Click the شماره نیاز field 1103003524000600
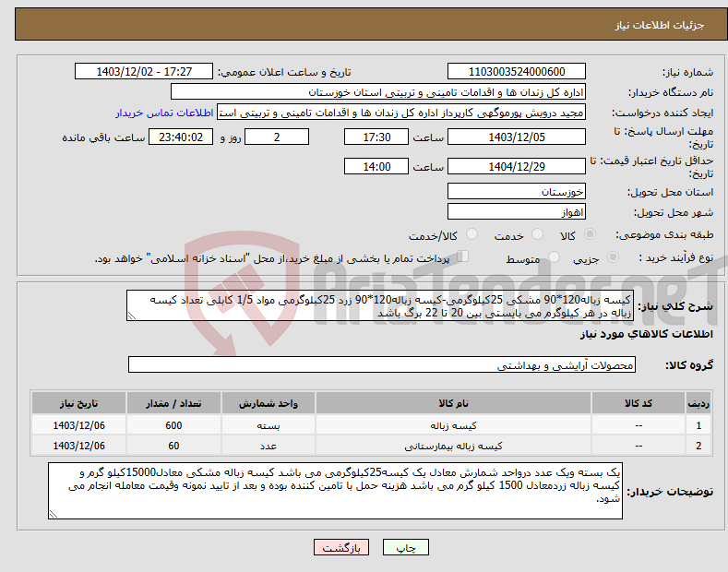Viewport: 728px width, 572px height. tap(517, 72)
